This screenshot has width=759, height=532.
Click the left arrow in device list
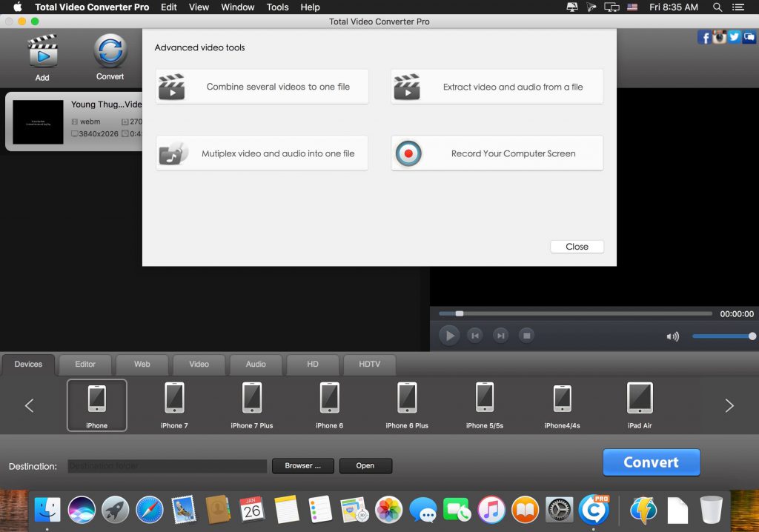pos(29,405)
